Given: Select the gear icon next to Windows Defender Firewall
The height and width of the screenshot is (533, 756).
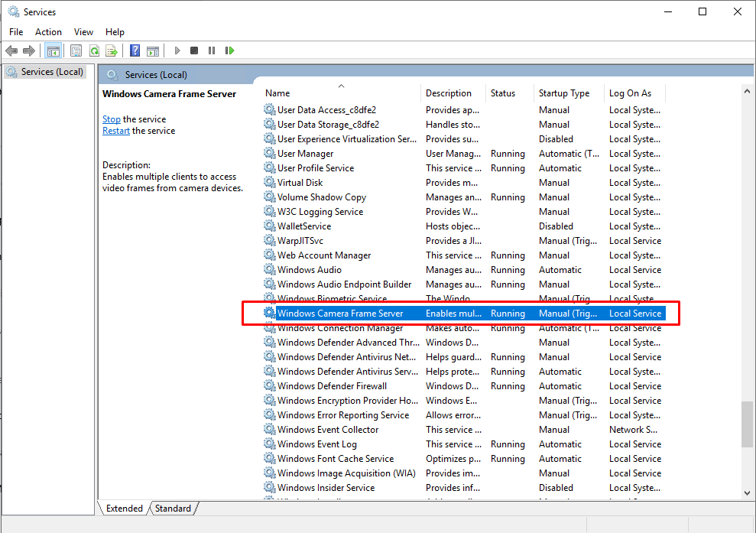Looking at the screenshot, I should tap(270, 386).
